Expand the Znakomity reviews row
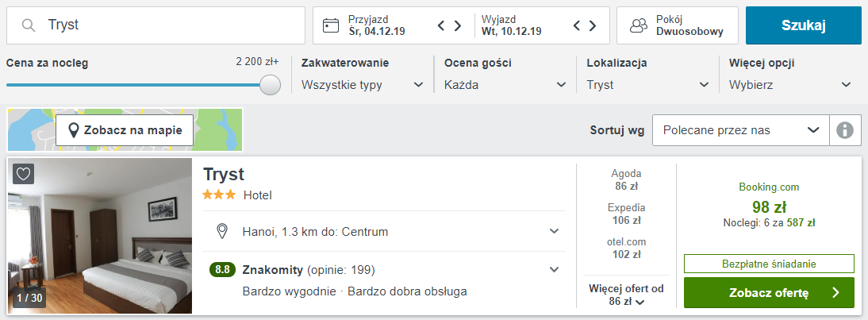 tap(554, 269)
